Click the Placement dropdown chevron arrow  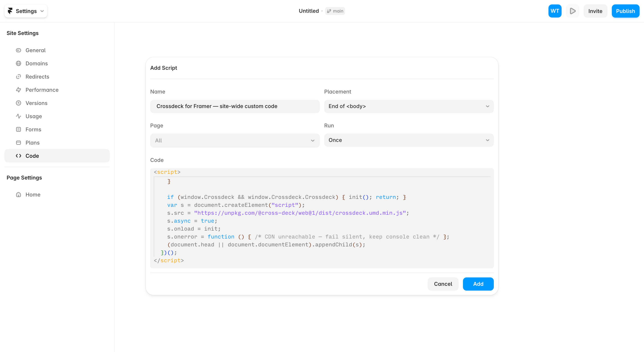point(487,106)
